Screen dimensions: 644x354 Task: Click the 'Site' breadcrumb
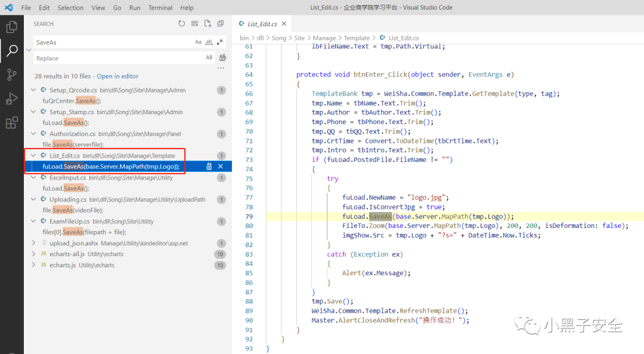300,38
